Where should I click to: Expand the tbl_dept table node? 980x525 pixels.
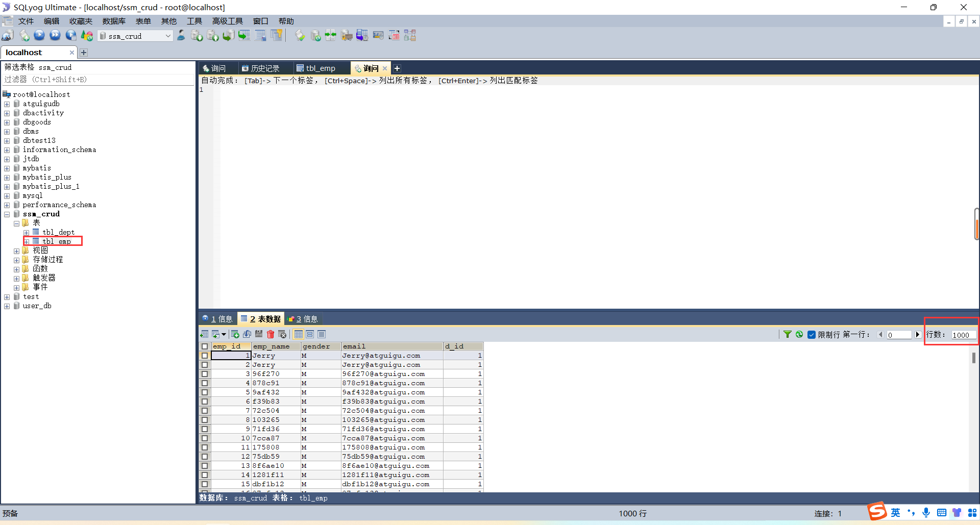coord(27,233)
